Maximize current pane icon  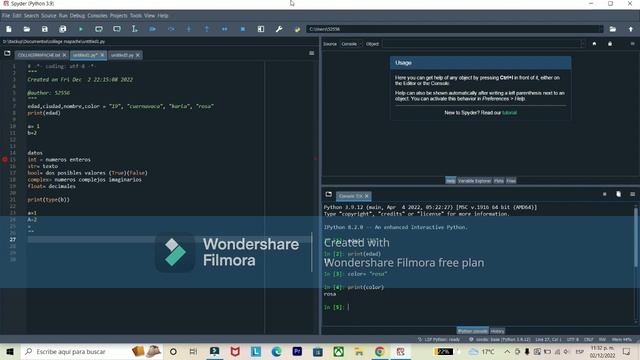[x=261, y=29]
